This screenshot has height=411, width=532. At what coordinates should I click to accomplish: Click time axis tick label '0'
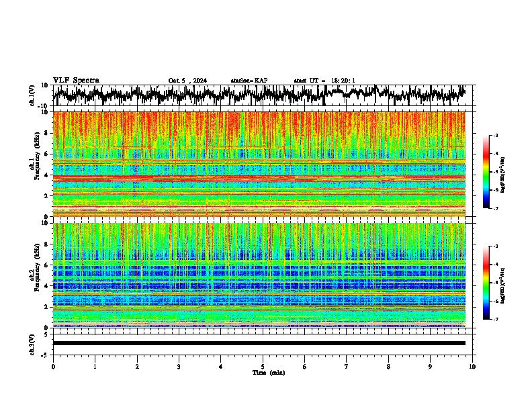click(53, 367)
